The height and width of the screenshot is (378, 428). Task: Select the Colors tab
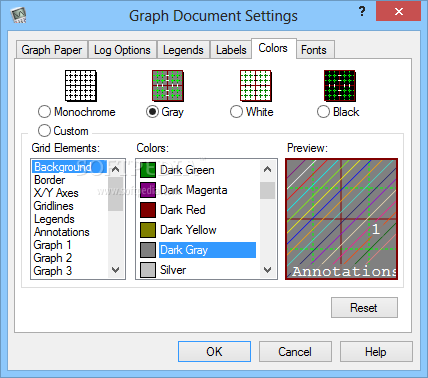point(273,49)
